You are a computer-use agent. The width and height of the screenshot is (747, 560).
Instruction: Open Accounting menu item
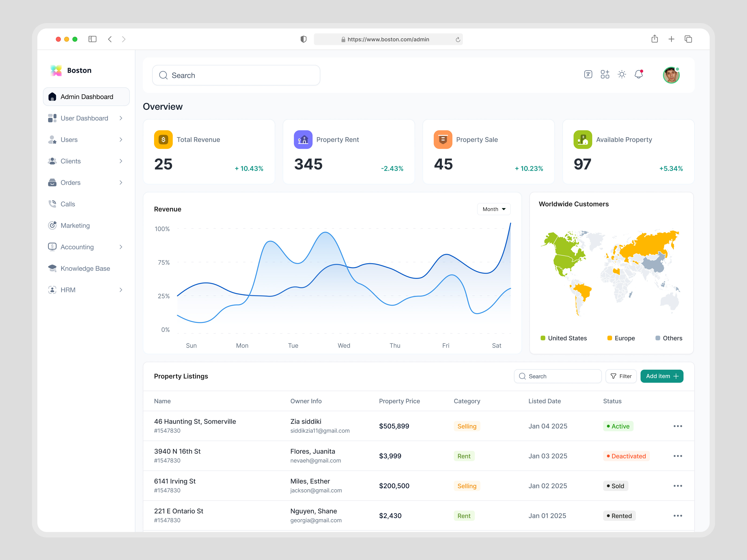tap(86, 247)
